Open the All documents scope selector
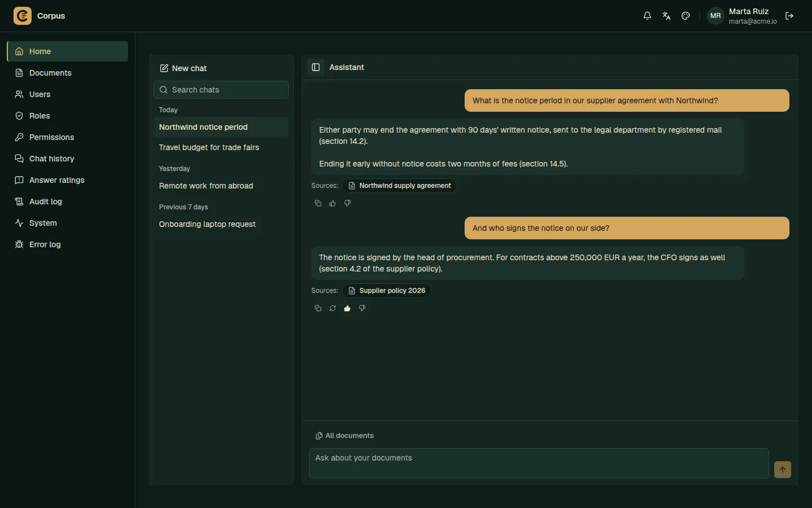This screenshot has width=812, height=508. pos(345,436)
